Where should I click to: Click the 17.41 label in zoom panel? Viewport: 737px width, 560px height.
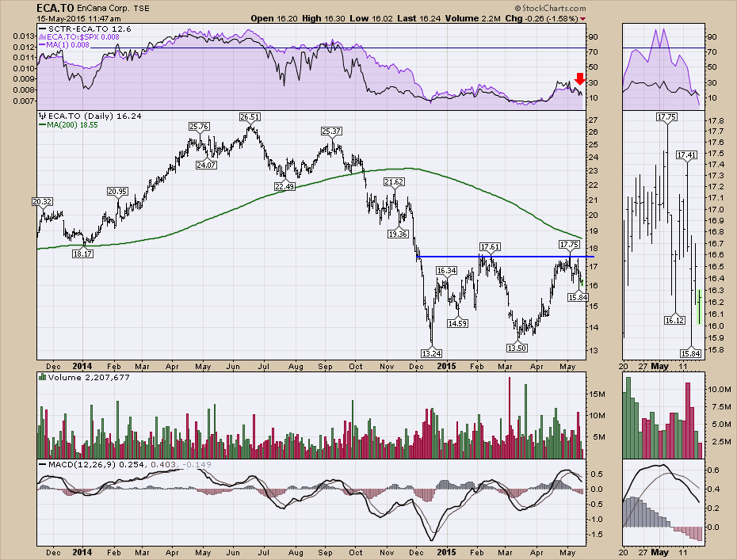pos(687,154)
